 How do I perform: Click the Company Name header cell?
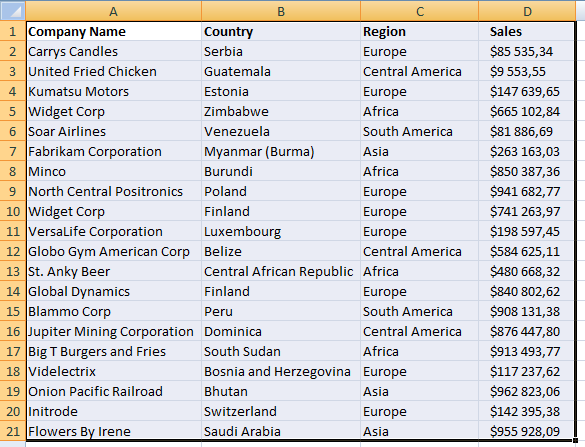114,31
